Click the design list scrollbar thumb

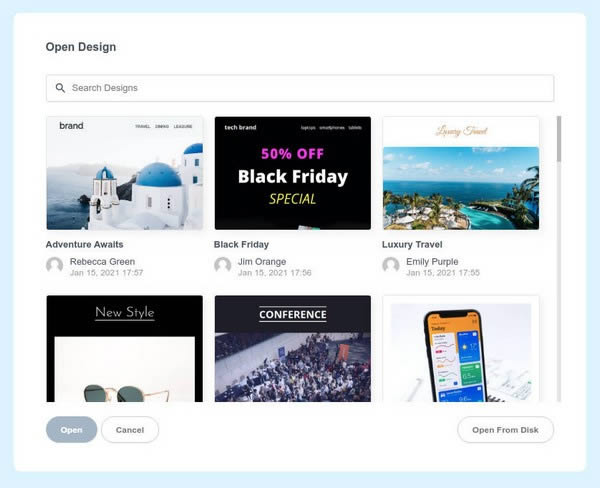point(559,139)
